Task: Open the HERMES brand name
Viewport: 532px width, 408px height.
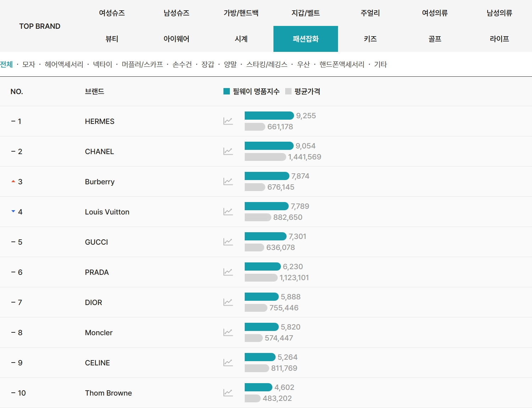Action: point(100,121)
